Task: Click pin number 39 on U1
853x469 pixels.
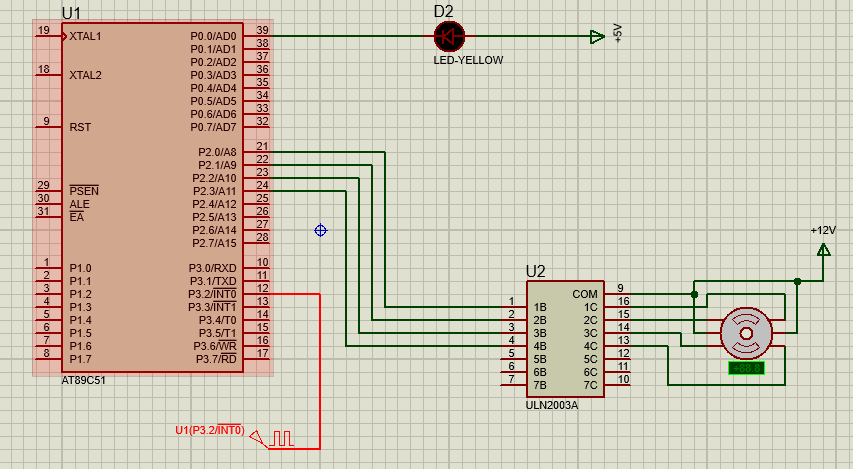Action: pos(263,30)
